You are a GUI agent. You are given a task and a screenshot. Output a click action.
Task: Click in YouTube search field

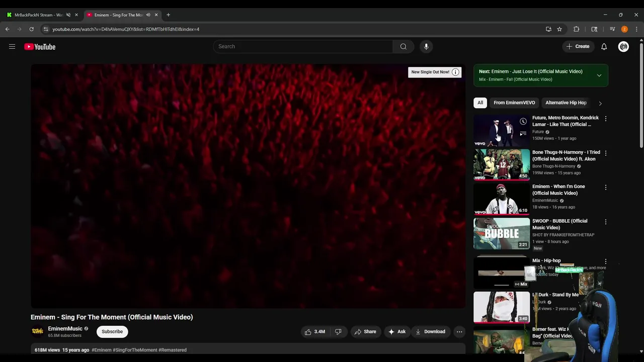coord(303,46)
